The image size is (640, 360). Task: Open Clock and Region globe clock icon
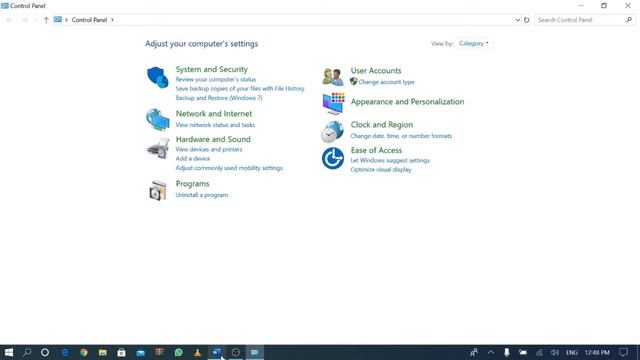[332, 131]
